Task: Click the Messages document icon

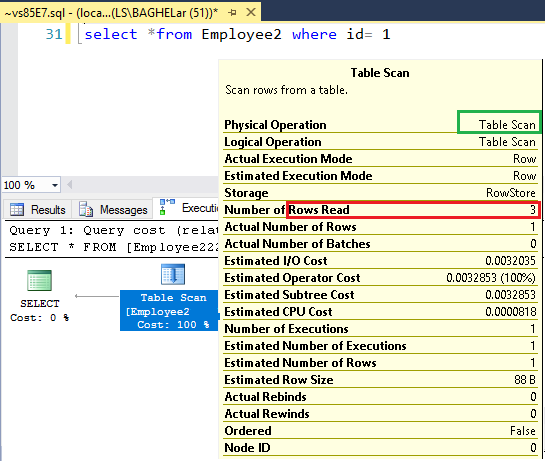Action: pyautogui.click(x=86, y=209)
